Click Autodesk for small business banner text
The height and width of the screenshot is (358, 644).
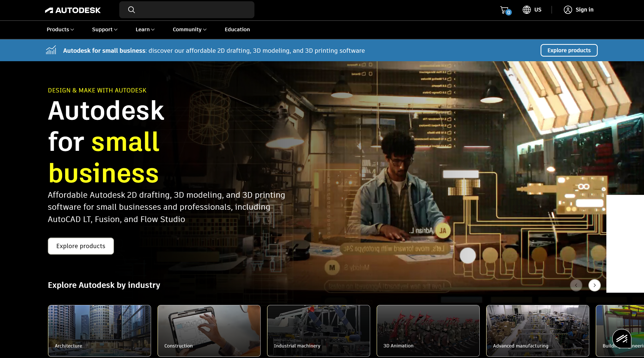coord(104,50)
